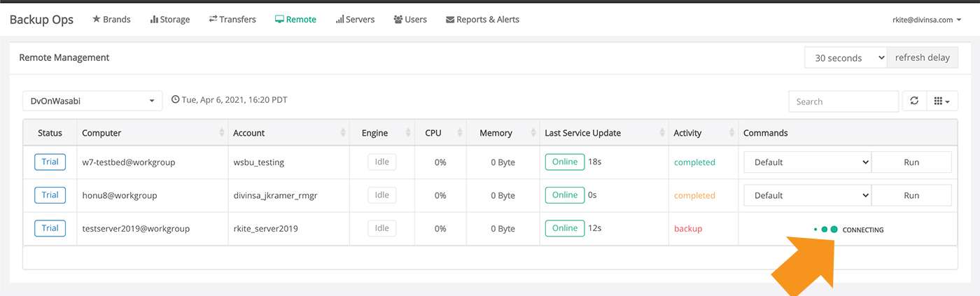Sort by the Computer column header
Image resolution: width=980 pixels, height=296 pixels.
coord(152,133)
